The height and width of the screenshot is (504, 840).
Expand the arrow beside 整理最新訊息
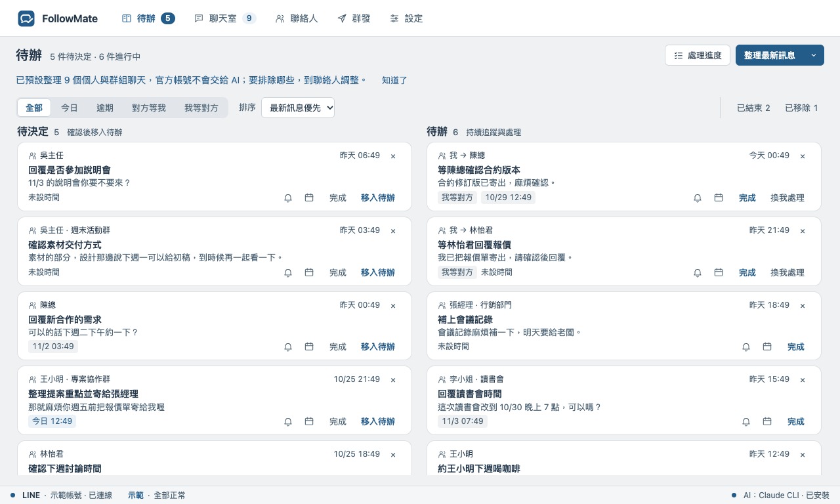[x=814, y=56]
